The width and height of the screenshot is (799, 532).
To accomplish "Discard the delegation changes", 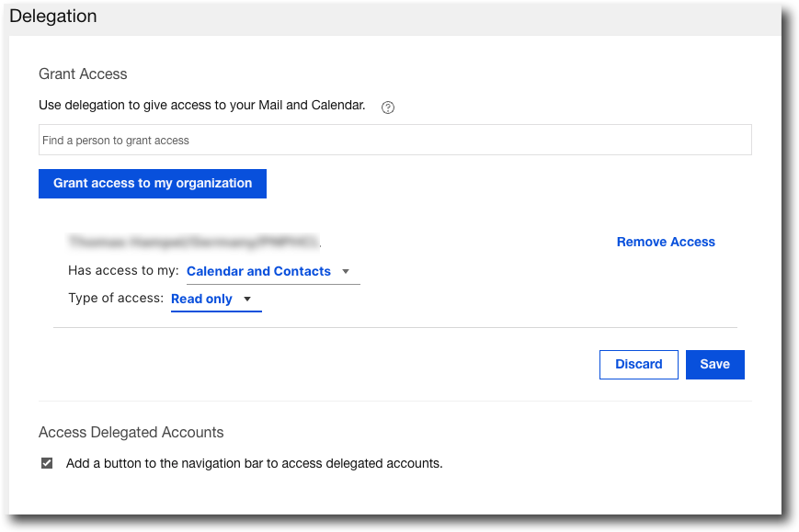I will tap(638, 365).
